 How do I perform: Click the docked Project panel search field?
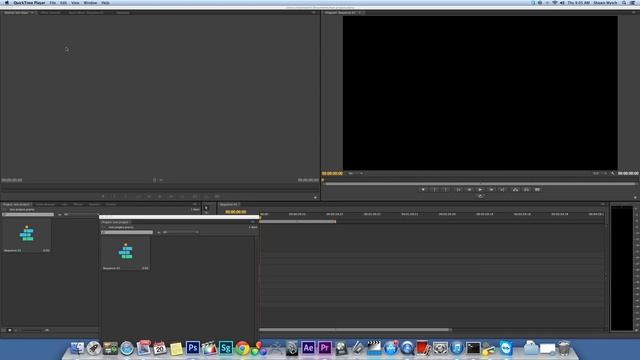pos(28,214)
